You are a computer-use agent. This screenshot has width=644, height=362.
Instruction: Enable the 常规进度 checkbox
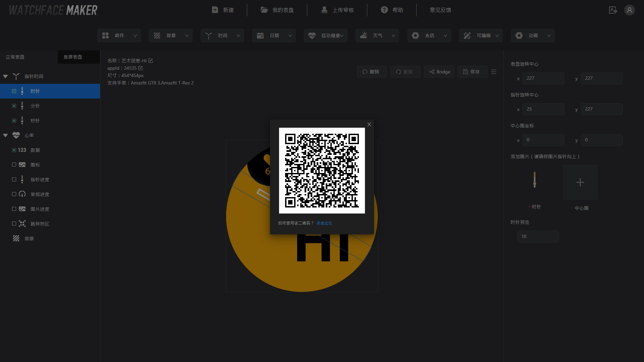click(x=14, y=194)
